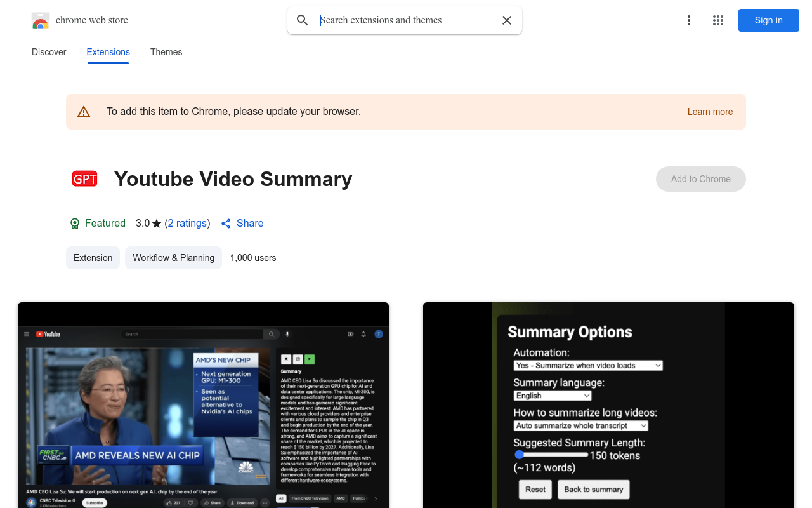The height and width of the screenshot is (508, 812).
Task: Click the GPT extension logo
Action: 84,178
